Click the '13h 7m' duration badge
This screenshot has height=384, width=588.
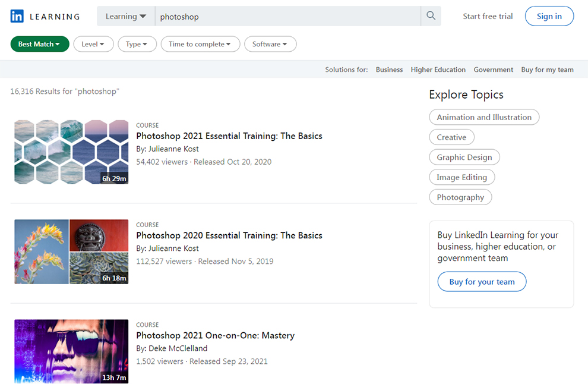click(115, 377)
